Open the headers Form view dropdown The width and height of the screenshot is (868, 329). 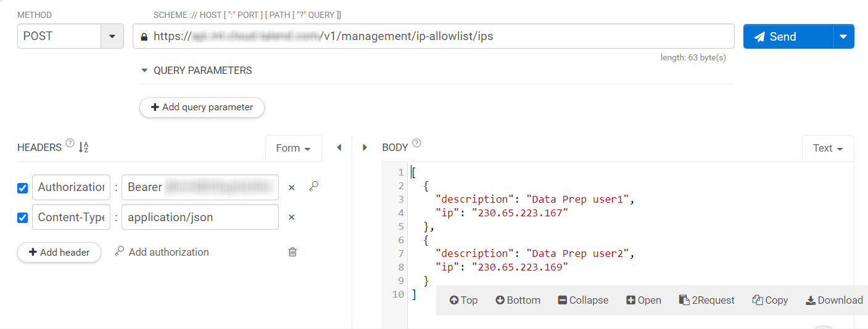tap(293, 148)
